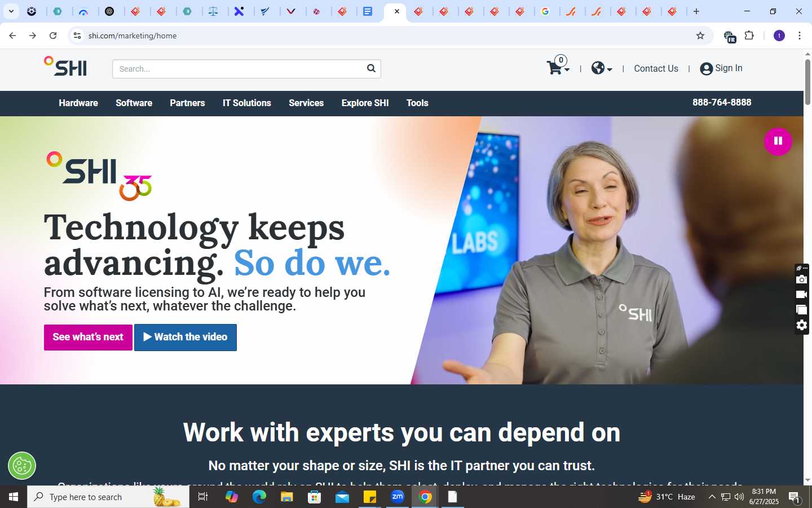Click the scrollbar down arrow

[807, 480]
